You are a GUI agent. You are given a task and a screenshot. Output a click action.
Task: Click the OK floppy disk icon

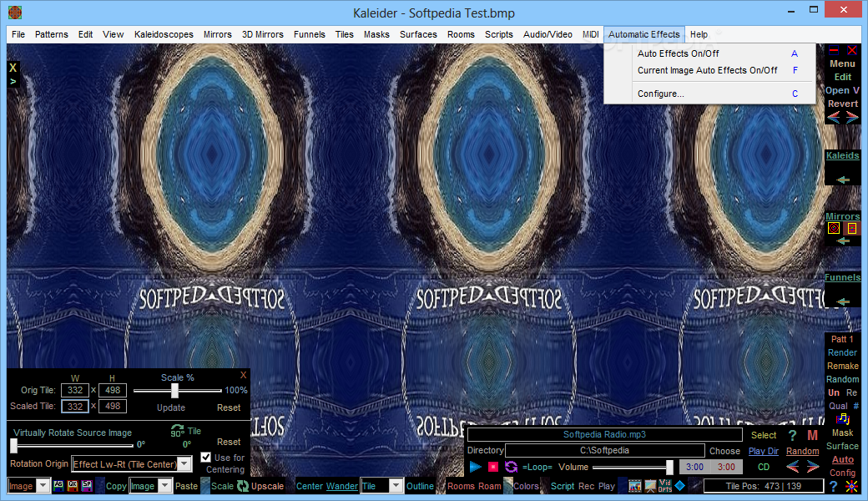[x=73, y=485]
